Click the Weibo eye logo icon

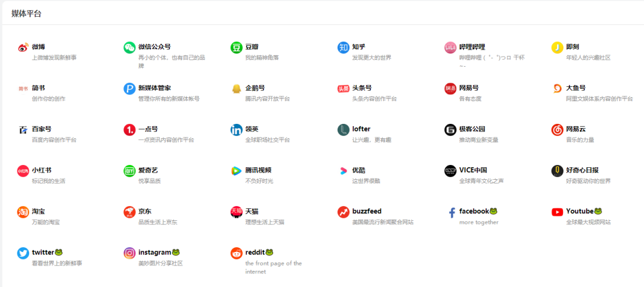point(23,48)
